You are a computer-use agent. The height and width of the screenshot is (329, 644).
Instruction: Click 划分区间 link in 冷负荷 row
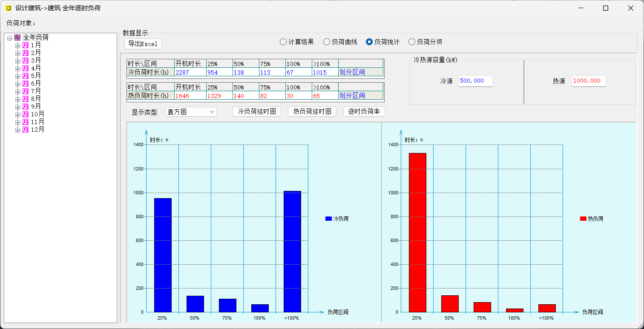[x=352, y=72]
